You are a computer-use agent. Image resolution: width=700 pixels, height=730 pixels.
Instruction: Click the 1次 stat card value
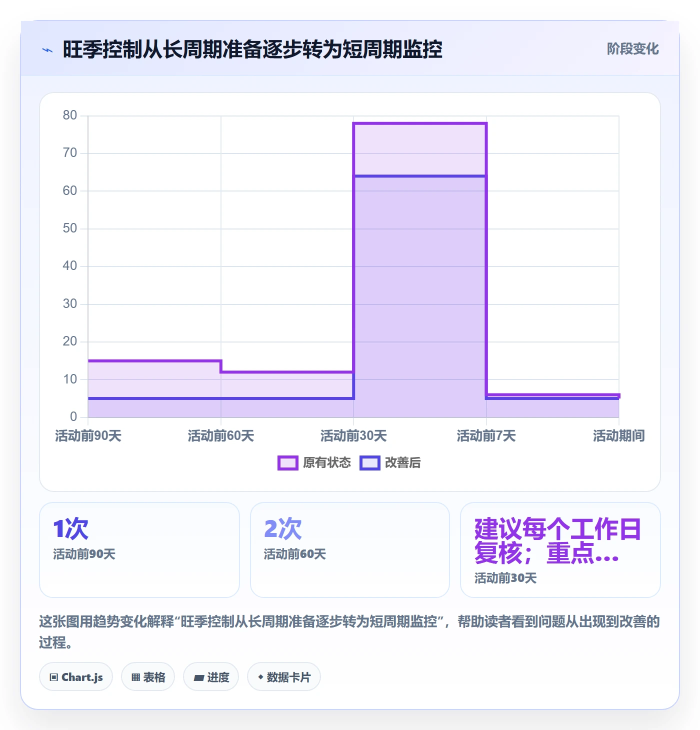click(70, 529)
